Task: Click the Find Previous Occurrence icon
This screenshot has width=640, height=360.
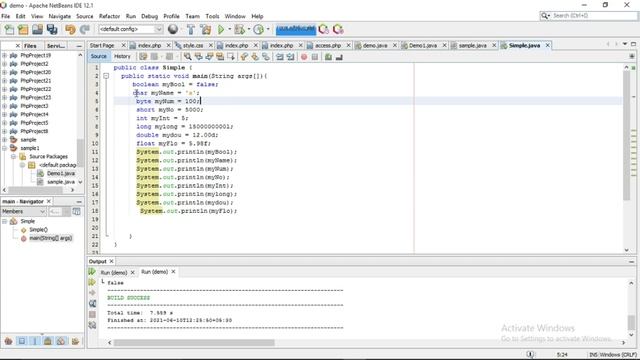Action: pyautogui.click(x=198, y=57)
